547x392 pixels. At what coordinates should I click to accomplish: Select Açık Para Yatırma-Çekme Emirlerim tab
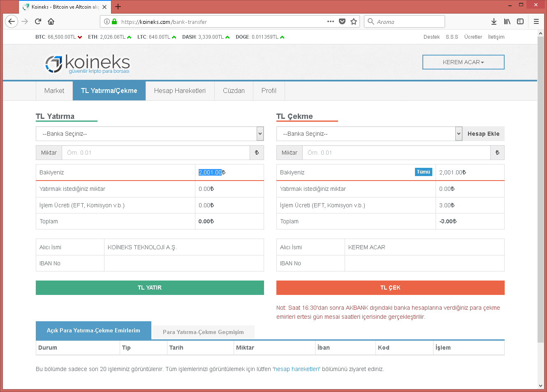click(93, 330)
